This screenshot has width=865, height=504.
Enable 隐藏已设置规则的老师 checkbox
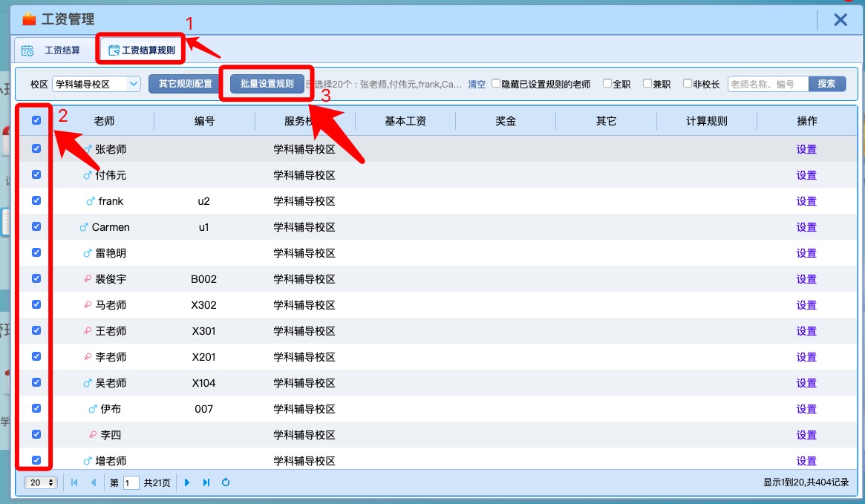[496, 83]
